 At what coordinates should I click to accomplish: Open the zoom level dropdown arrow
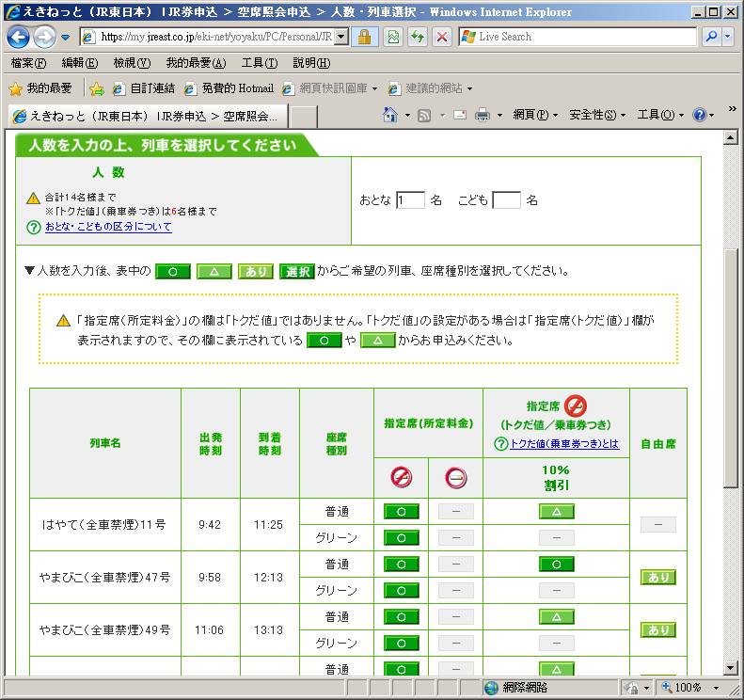pyautogui.click(x=716, y=688)
